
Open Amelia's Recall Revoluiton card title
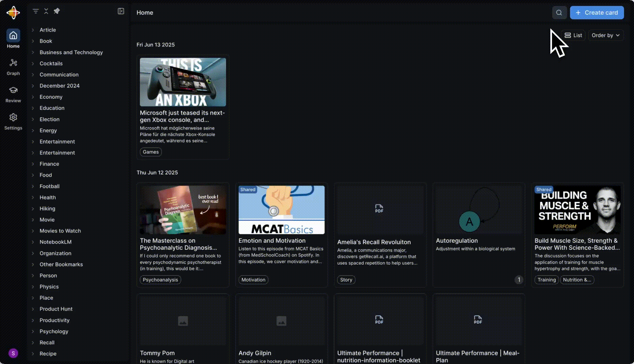point(374,242)
